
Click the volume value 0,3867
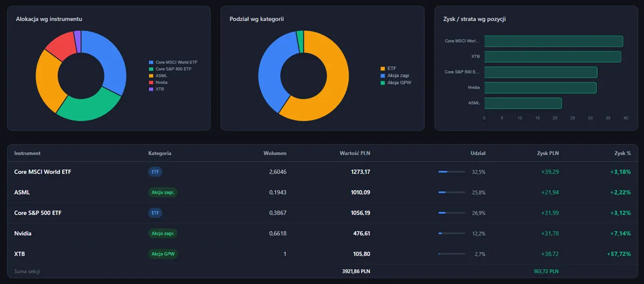click(278, 213)
